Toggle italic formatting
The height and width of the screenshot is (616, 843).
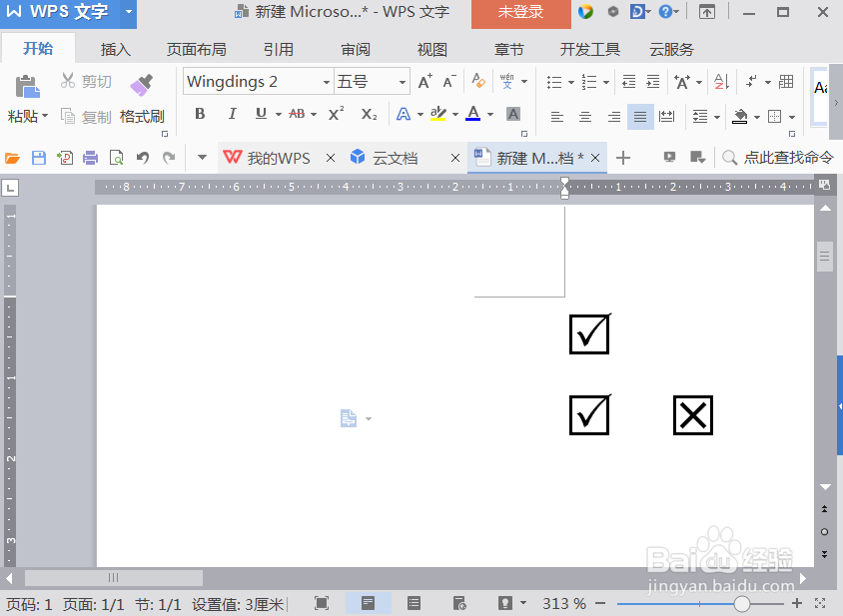[232, 114]
